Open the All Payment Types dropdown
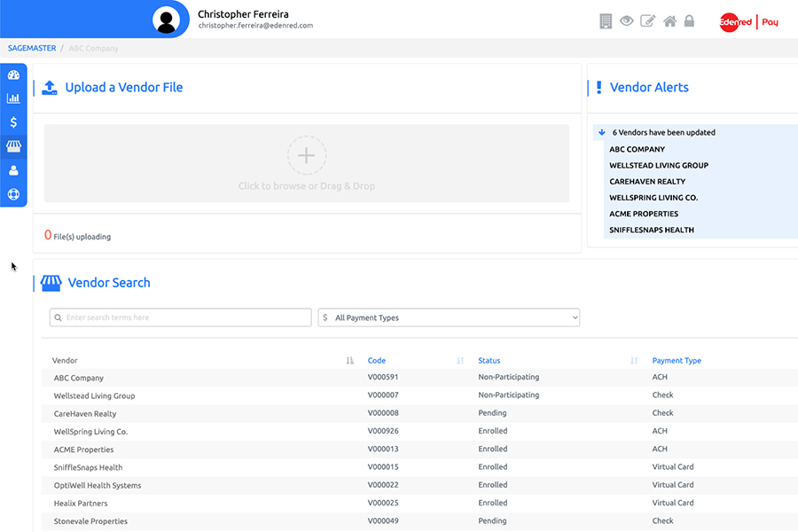798x532 pixels. click(x=449, y=317)
